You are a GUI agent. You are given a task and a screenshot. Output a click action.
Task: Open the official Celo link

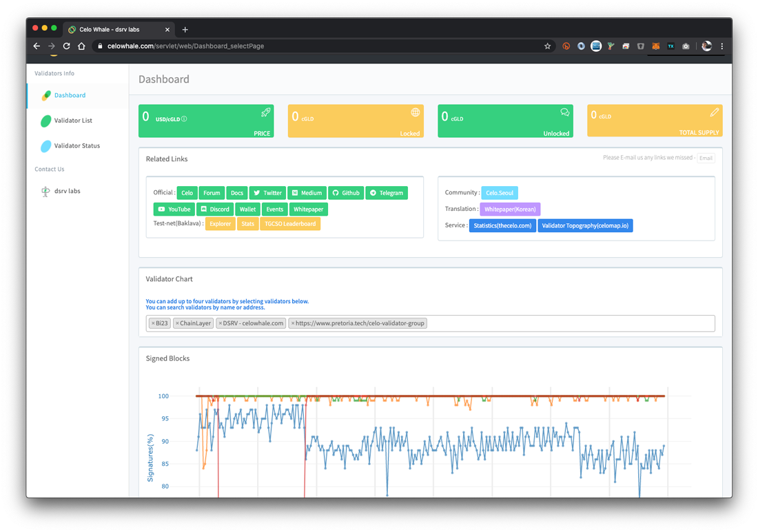pos(187,193)
